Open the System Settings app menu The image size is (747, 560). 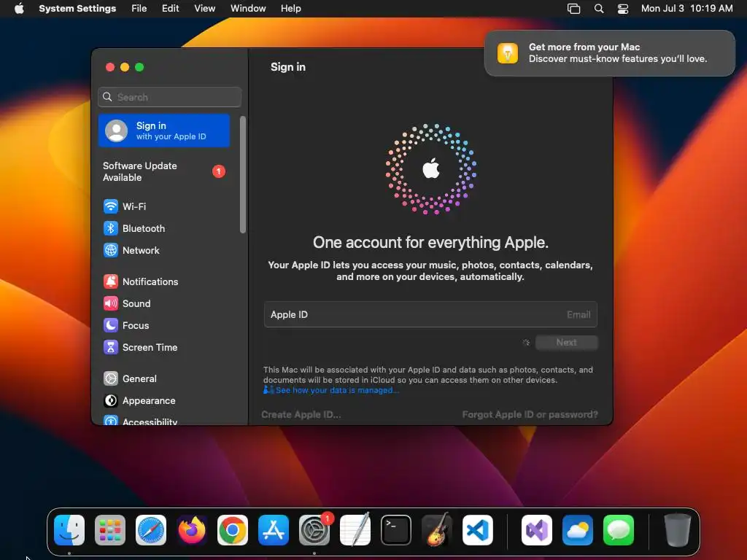(x=77, y=9)
